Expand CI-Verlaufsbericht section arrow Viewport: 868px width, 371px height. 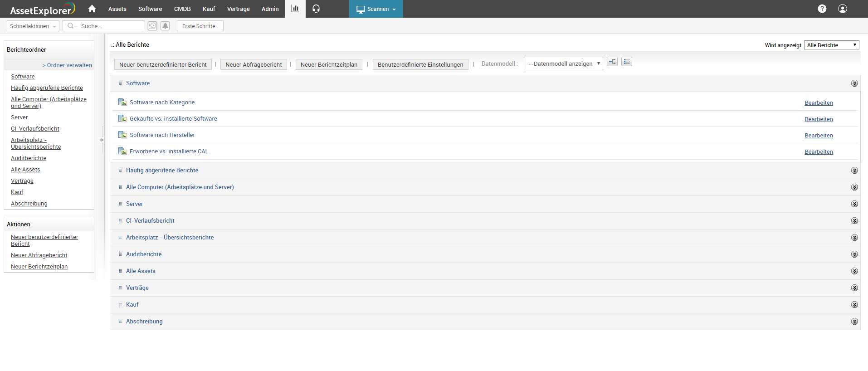(x=854, y=221)
